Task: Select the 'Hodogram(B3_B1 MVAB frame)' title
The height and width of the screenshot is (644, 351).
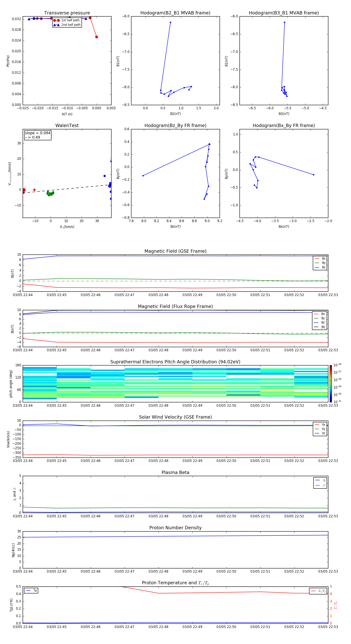Action: [x=284, y=13]
